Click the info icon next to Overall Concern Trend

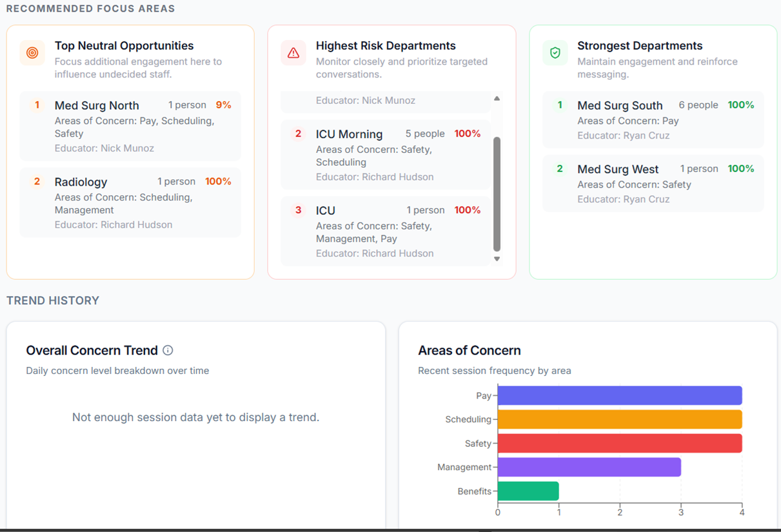(x=168, y=350)
